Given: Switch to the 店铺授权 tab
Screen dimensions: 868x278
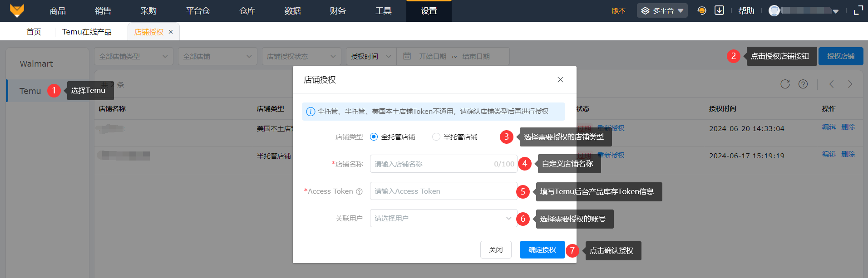Looking at the screenshot, I should (149, 32).
